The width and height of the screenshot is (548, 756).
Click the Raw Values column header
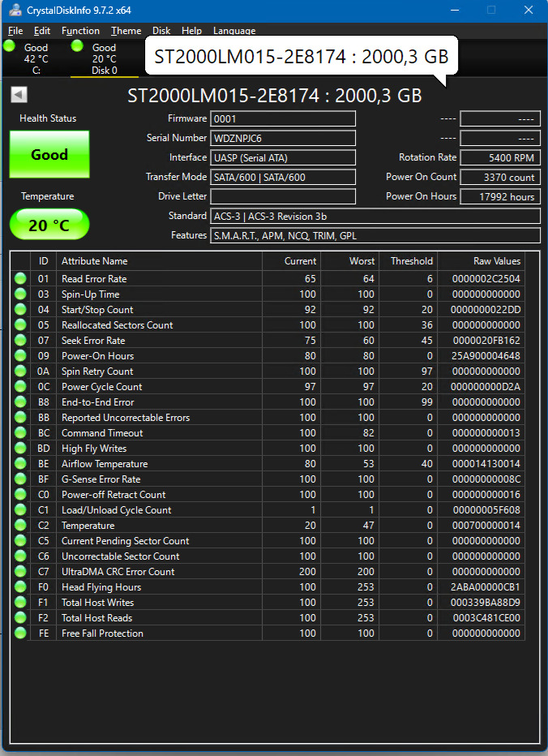point(481,261)
